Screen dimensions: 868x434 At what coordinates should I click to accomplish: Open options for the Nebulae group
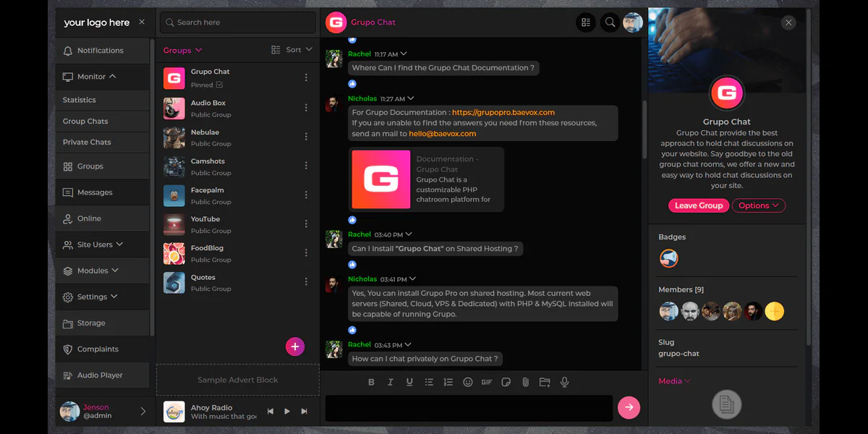coord(306,137)
